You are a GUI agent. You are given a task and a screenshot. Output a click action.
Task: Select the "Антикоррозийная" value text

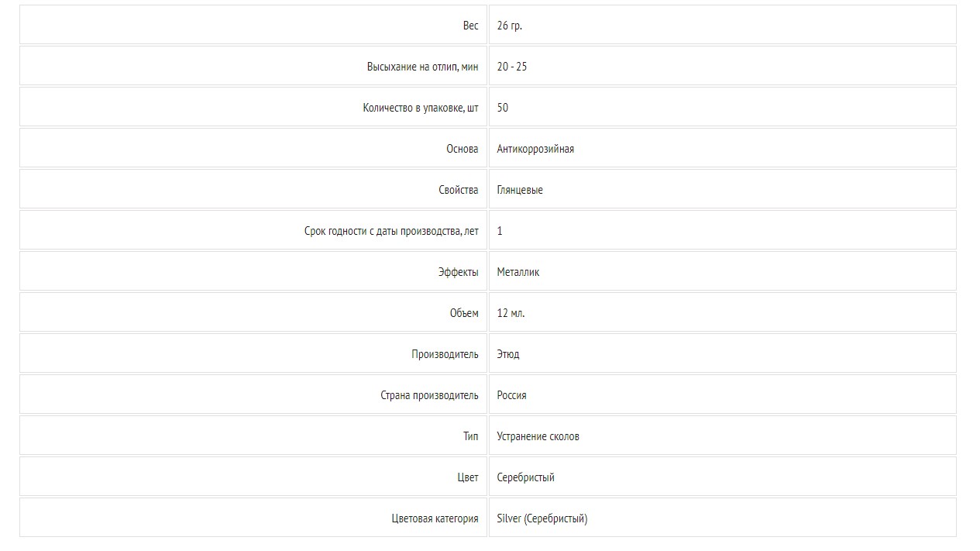point(535,149)
